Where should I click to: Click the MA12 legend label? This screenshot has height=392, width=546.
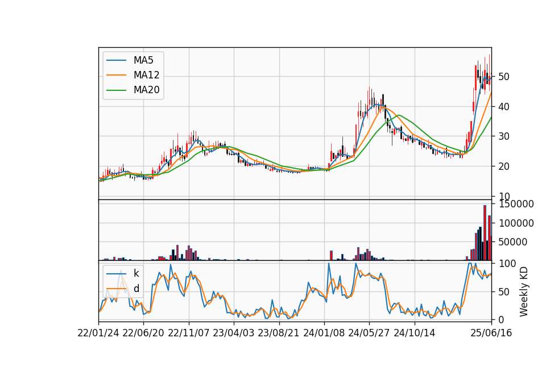tap(146, 75)
